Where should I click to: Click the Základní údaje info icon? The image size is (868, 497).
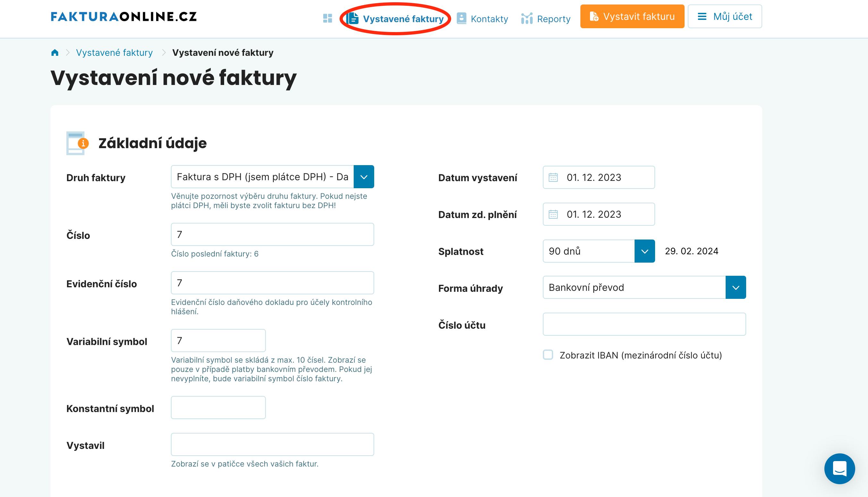click(78, 143)
